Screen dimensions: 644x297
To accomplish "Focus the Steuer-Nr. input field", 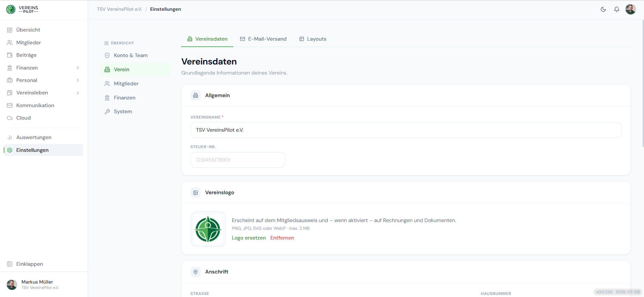I will [x=238, y=160].
